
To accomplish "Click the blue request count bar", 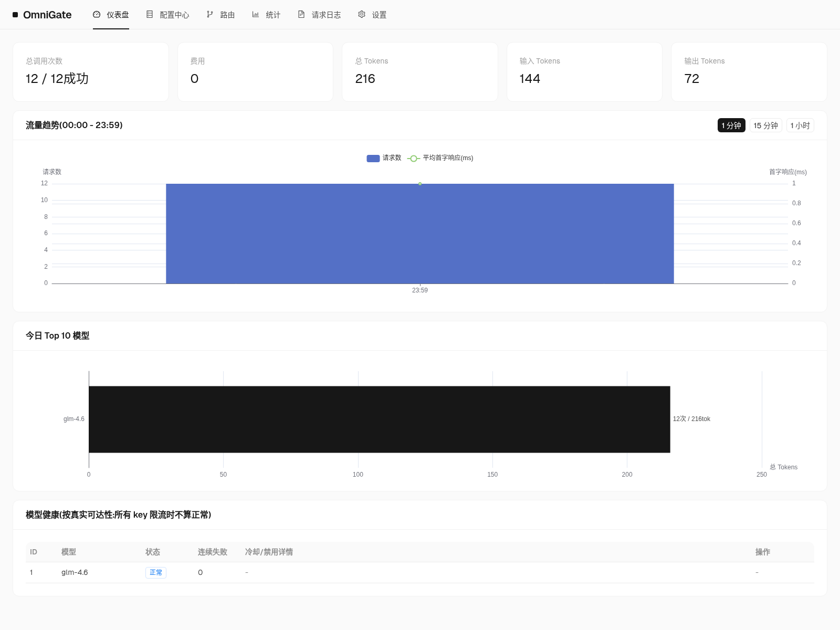I will [x=420, y=234].
